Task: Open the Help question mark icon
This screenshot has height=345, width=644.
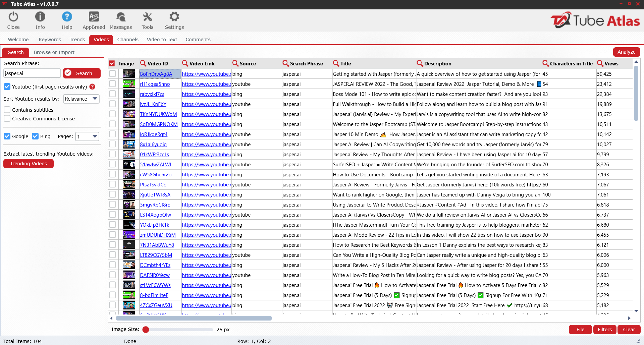Action: tap(67, 17)
